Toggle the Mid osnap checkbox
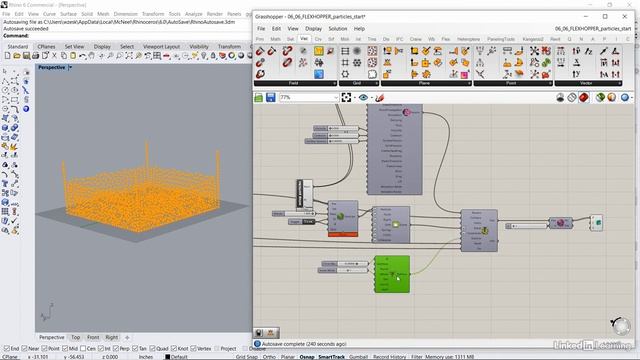640x360 pixels. coord(64,349)
